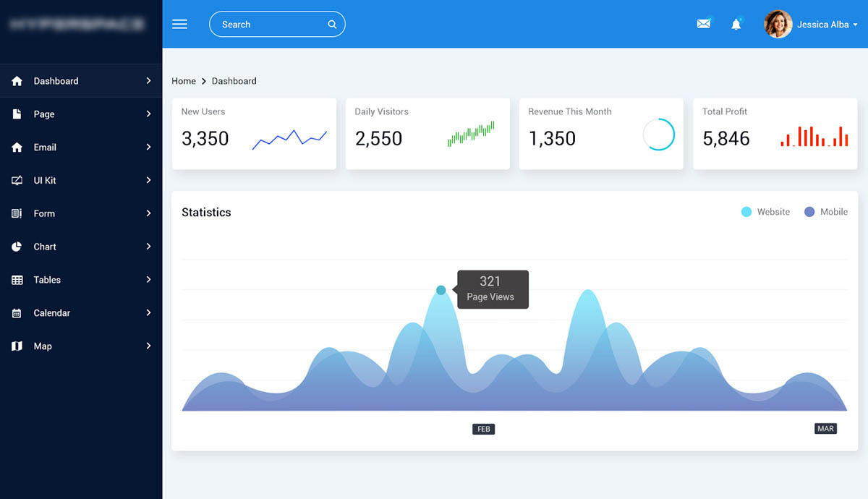Expand the Map menu chevron
The width and height of the screenshot is (868, 499).
(148, 346)
